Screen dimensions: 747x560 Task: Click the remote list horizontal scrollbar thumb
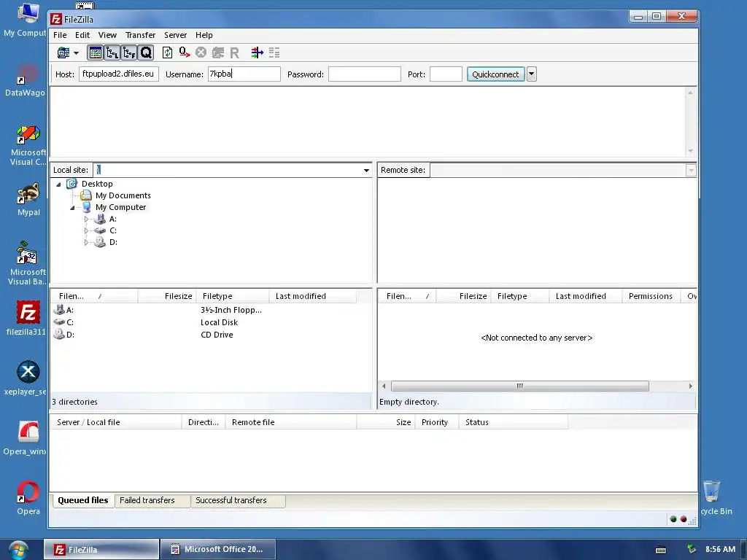pos(519,386)
